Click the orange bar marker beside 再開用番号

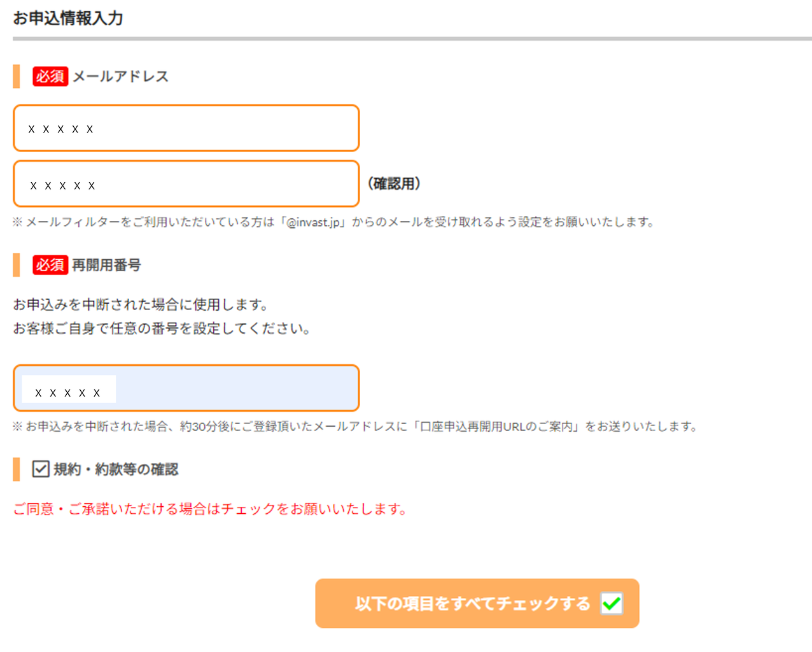coord(17,265)
